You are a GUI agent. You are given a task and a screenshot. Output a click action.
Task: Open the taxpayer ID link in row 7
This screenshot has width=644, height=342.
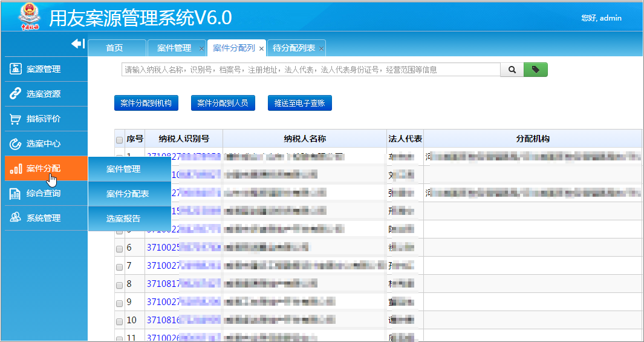[x=184, y=266]
